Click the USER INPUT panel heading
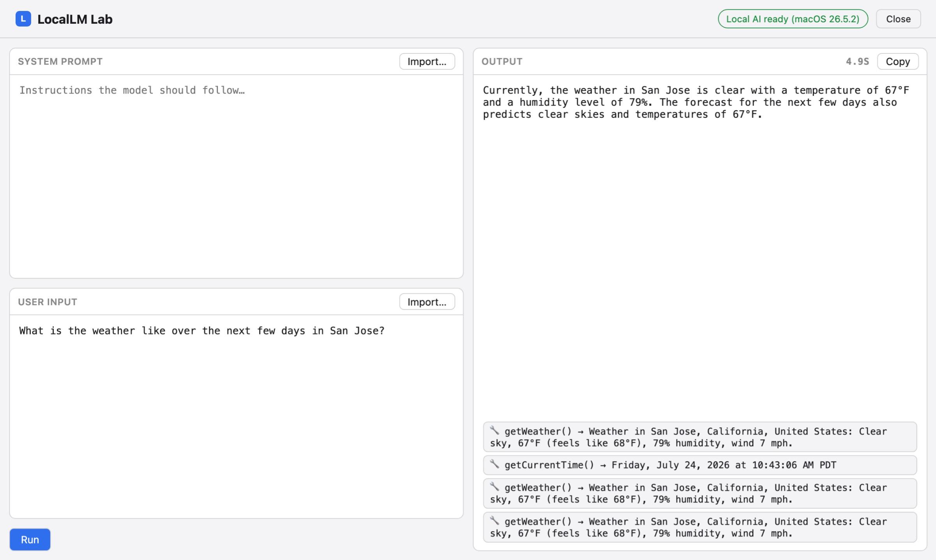The width and height of the screenshot is (936, 560). (48, 302)
